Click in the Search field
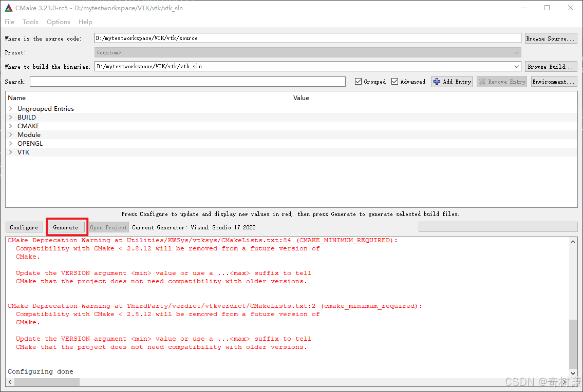 (188, 82)
